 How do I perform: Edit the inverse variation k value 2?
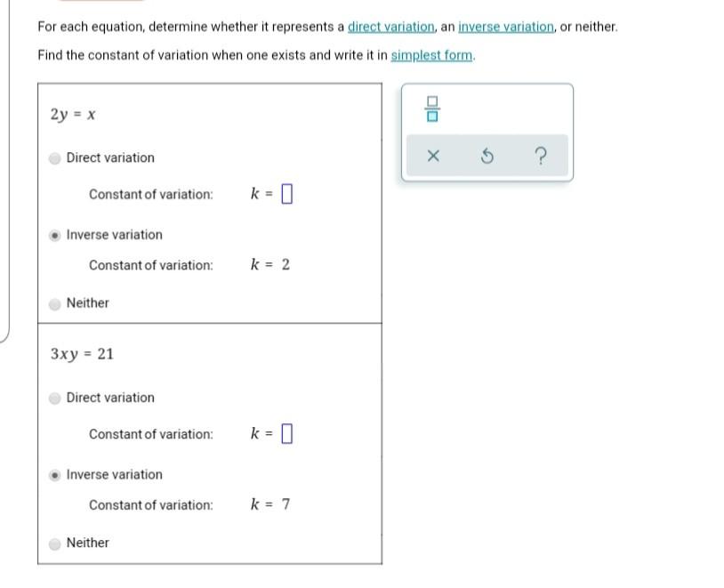[x=286, y=264]
